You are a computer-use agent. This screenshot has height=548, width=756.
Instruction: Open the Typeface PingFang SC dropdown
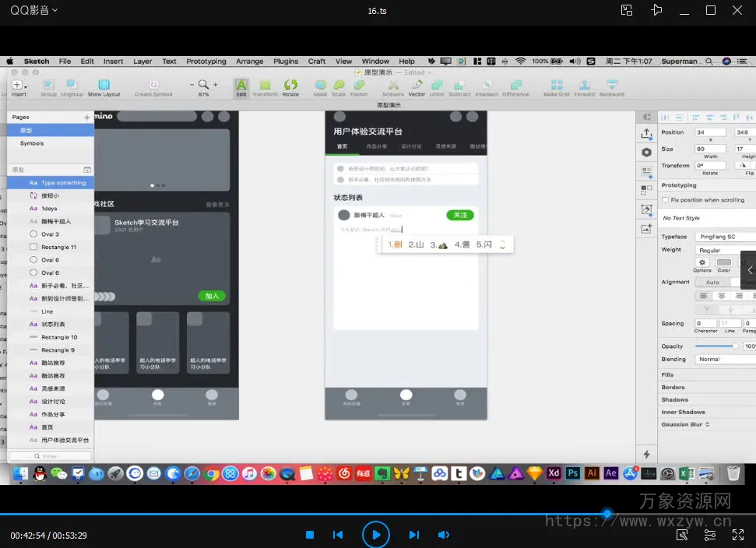tap(725, 237)
